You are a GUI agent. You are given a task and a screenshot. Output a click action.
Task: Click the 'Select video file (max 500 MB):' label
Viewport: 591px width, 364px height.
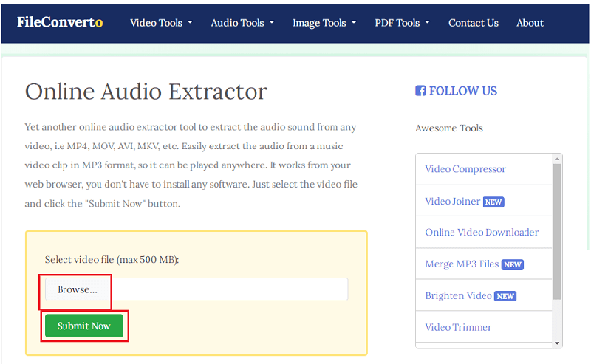112,260
